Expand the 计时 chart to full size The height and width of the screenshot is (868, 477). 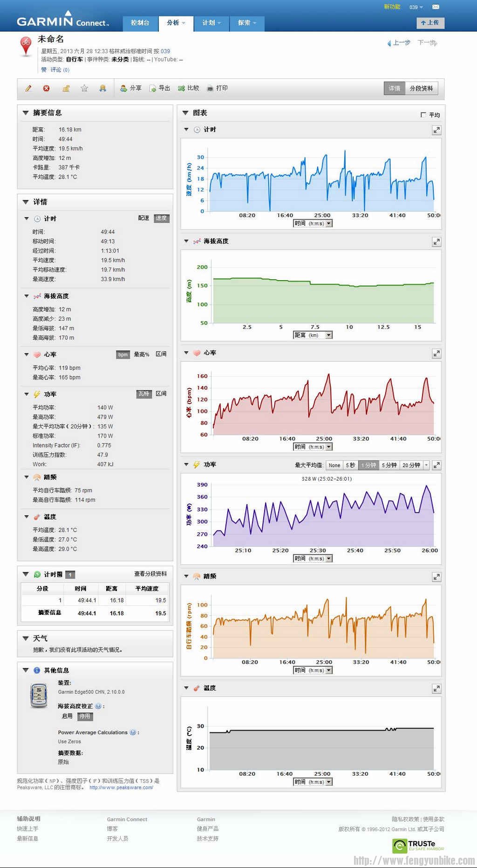click(x=436, y=130)
